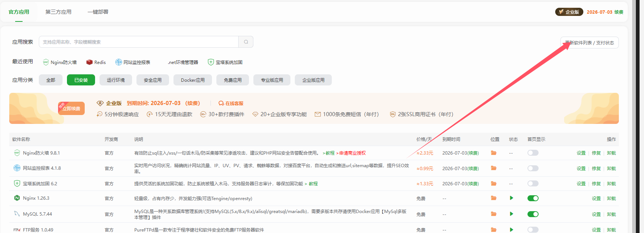Click the (续费) link in the banner
Screen dimensions: 644x233
tap(193, 103)
